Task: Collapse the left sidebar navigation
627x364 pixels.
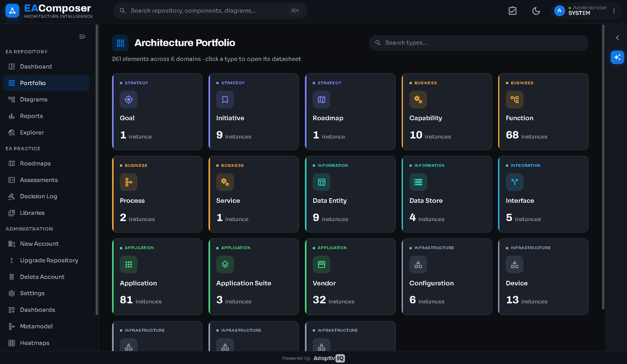Action: coord(82,37)
